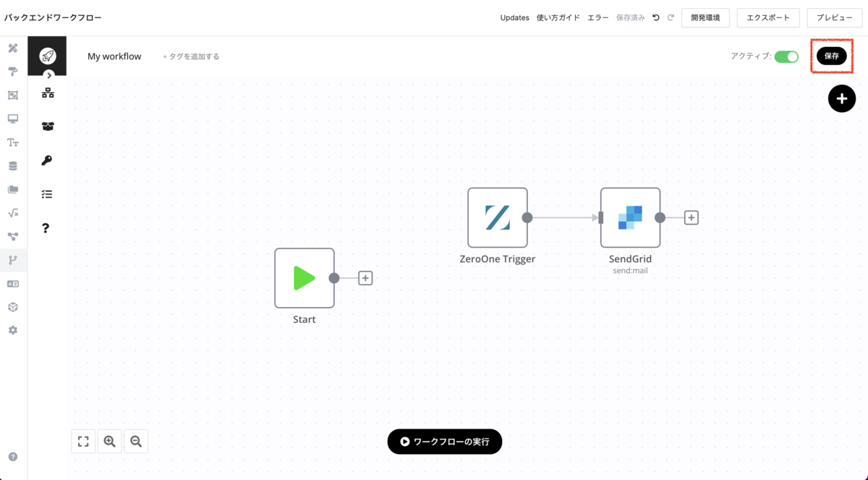868x480 pixels.
Task: Click plus connector after SendGrid node
Action: [x=692, y=218]
